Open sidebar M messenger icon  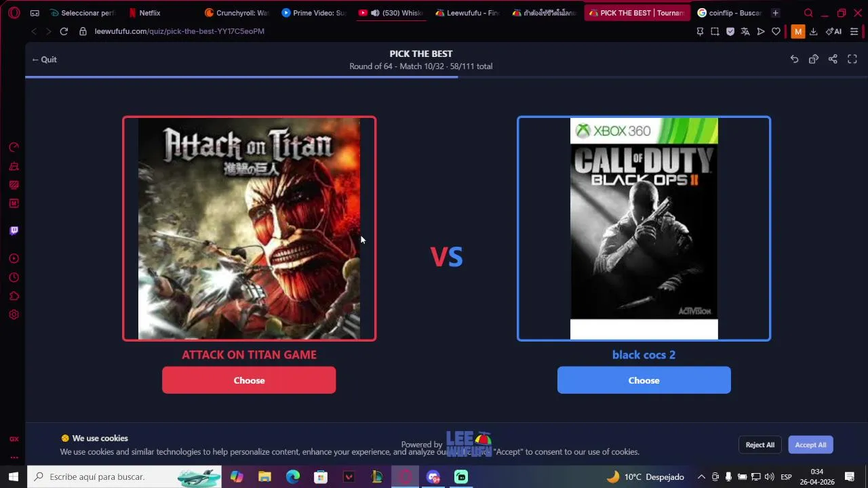pyautogui.click(x=14, y=203)
